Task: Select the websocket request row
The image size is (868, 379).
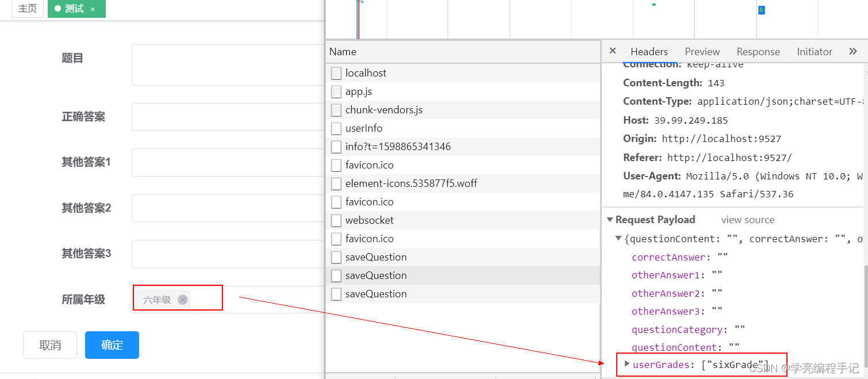Action: pyautogui.click(x=463, y=220)
